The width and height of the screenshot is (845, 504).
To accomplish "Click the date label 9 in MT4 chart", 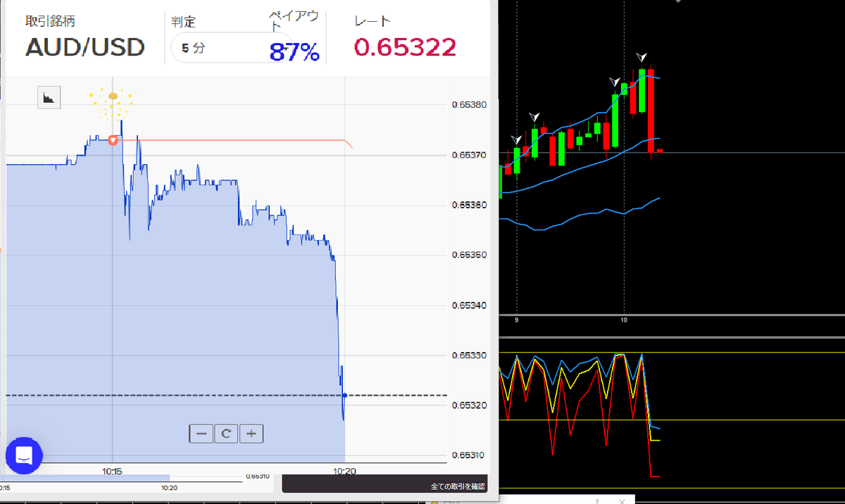I will [517, 320].
